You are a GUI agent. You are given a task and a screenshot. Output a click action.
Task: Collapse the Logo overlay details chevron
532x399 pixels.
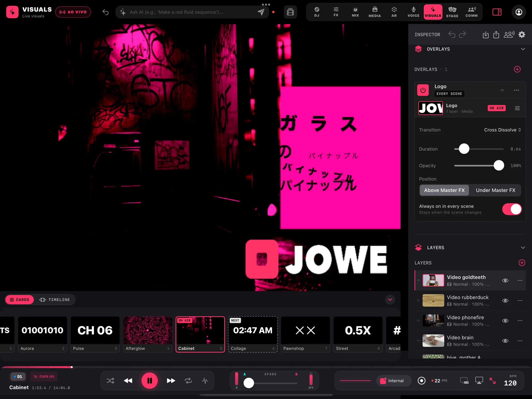502,90
